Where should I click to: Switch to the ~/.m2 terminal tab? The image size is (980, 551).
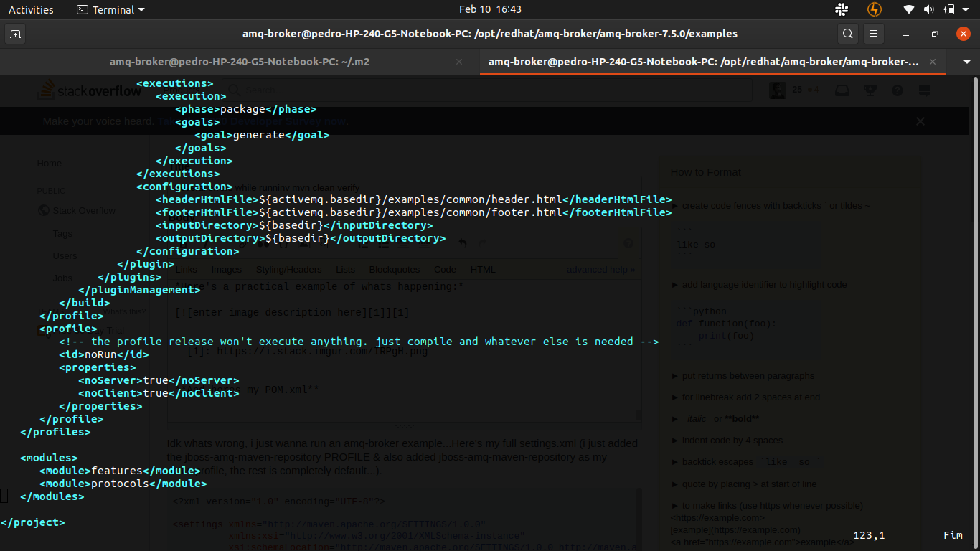click(240, 62)
